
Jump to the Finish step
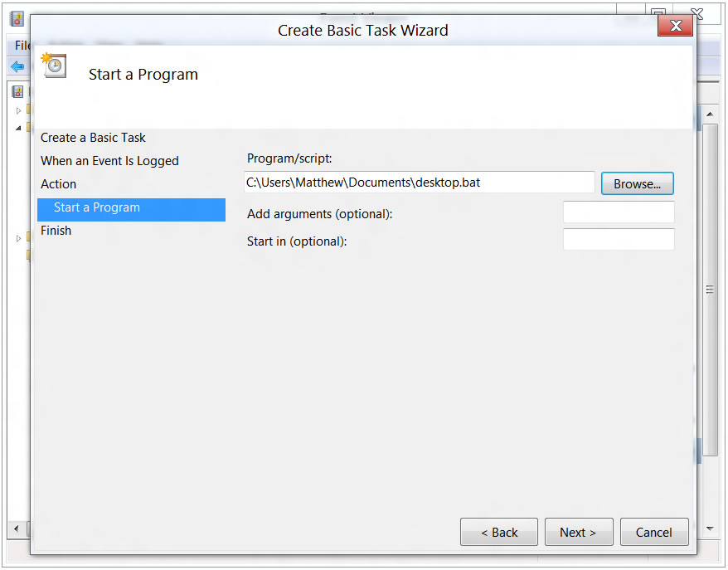(x=56, y=231)
